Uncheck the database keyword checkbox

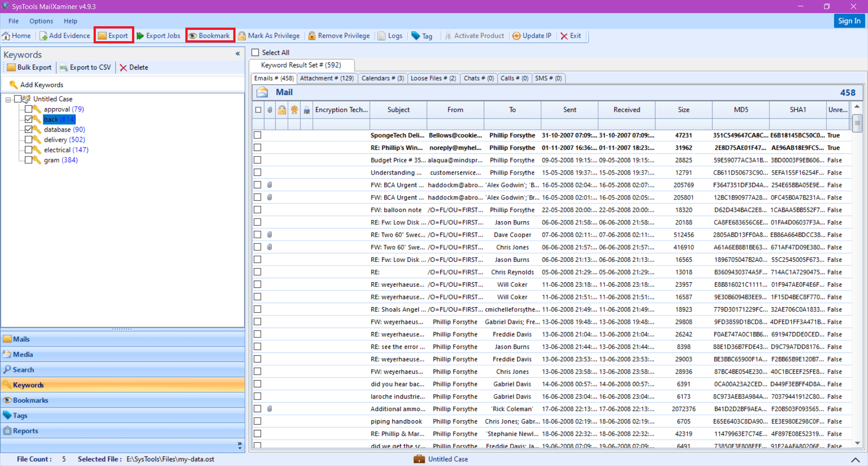click(x=28, y=129)
